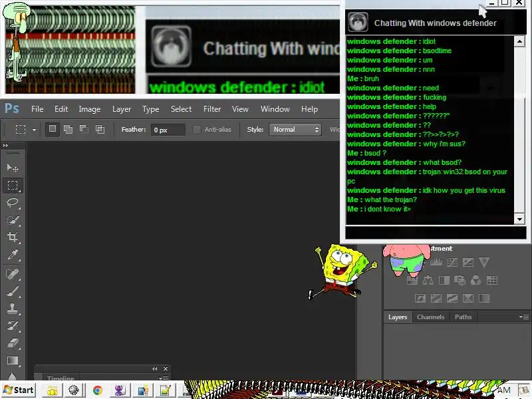532x399 pixels.
Task: Select the Lasso tool
Action: [13, 203]
